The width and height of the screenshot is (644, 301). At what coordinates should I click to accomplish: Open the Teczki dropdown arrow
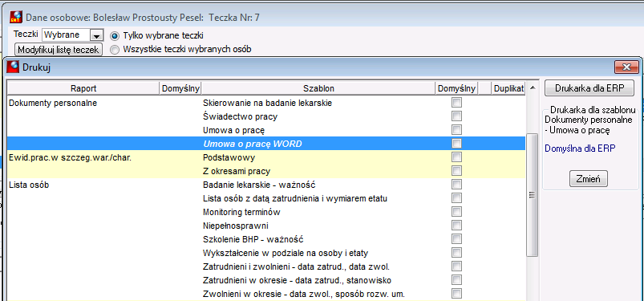(x=96, y=35)
